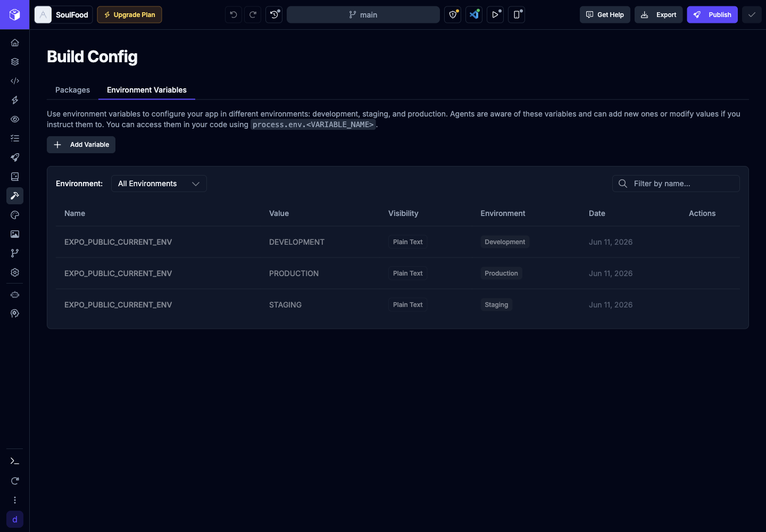Click the Filter by name input
The width and height of the screenshot is (766, 532).
(676, 184)
